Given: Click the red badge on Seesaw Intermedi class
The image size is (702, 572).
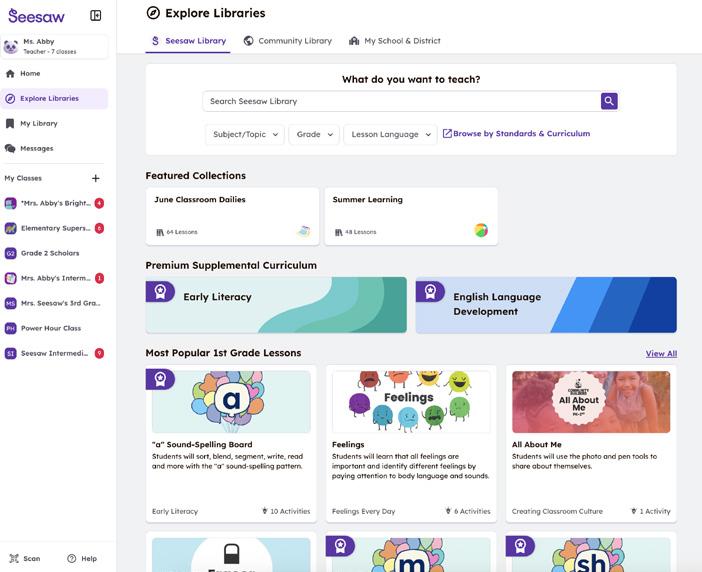Looking at the screenshot, I should tap(99, 354).
